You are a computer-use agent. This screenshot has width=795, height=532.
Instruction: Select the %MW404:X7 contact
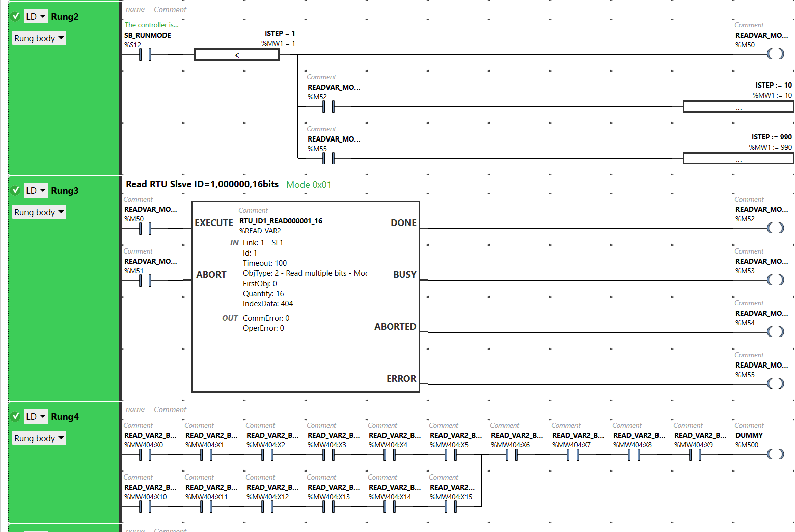click(573, 455)
